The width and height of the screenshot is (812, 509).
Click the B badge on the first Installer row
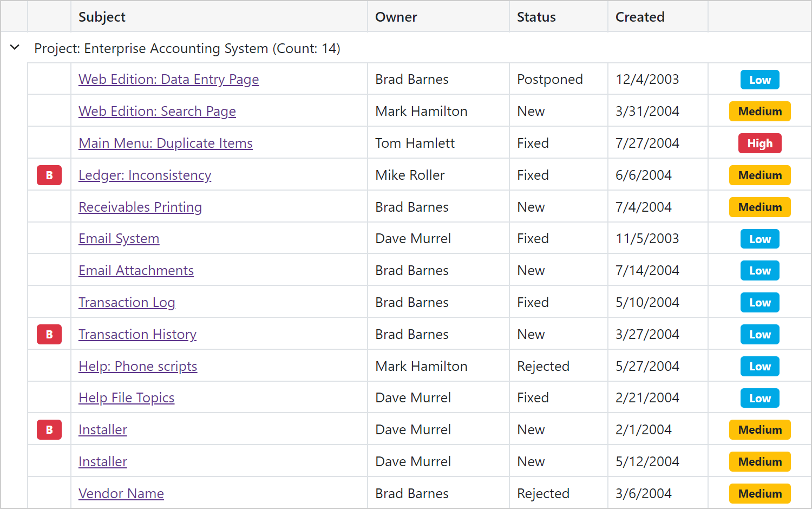(x=49, y=429)
